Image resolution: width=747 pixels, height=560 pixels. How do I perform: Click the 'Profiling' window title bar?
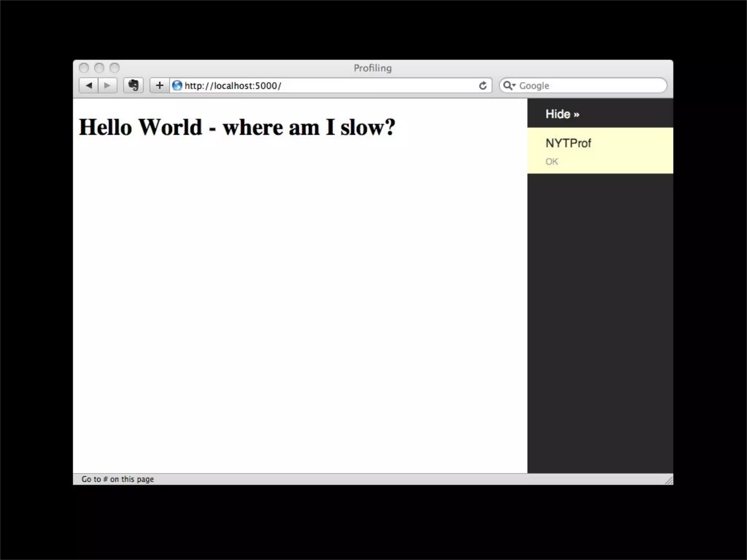(x=372, y=68)
